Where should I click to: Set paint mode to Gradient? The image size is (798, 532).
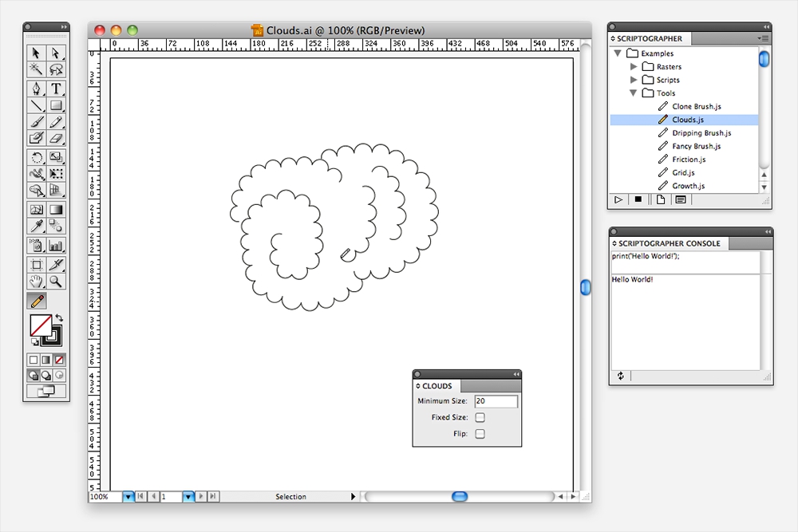(x=46, y=360)
